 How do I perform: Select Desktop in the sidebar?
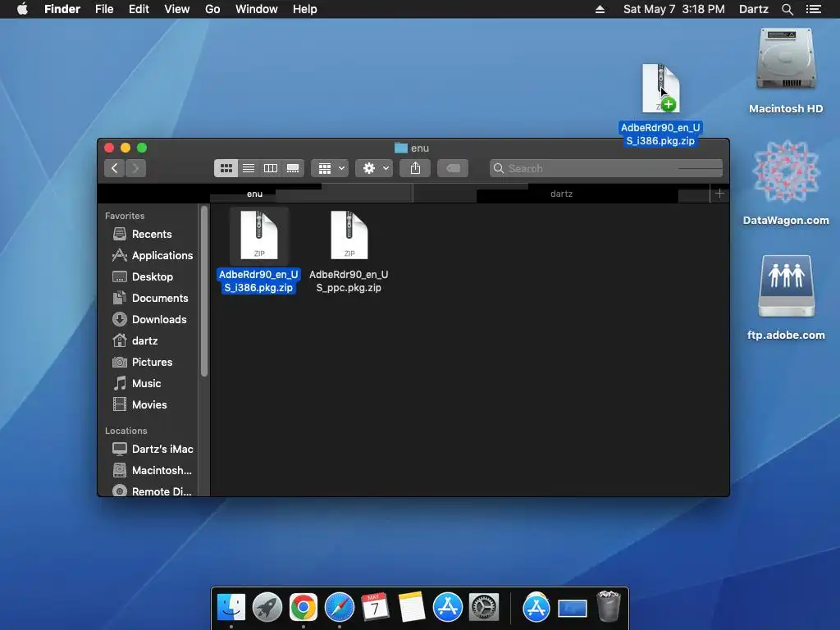point(143,277)
